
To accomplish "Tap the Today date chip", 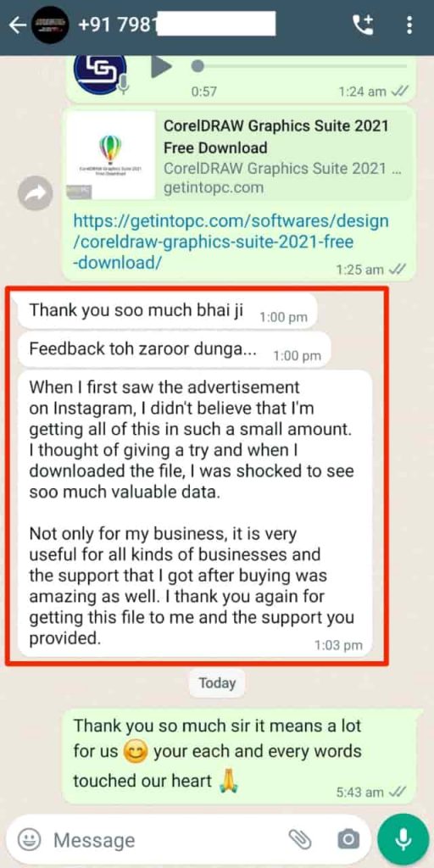I will 217,683.
